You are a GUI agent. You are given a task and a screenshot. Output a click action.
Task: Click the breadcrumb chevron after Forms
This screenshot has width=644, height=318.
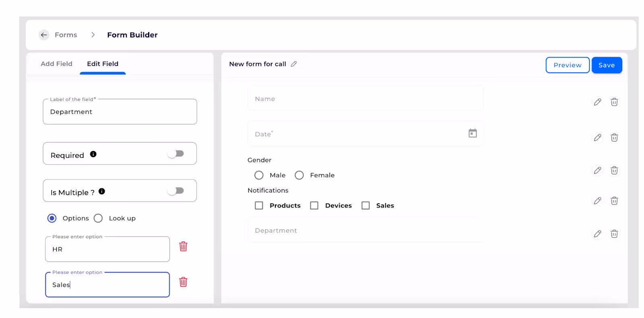pyautogui.click(x=93, y=35)
